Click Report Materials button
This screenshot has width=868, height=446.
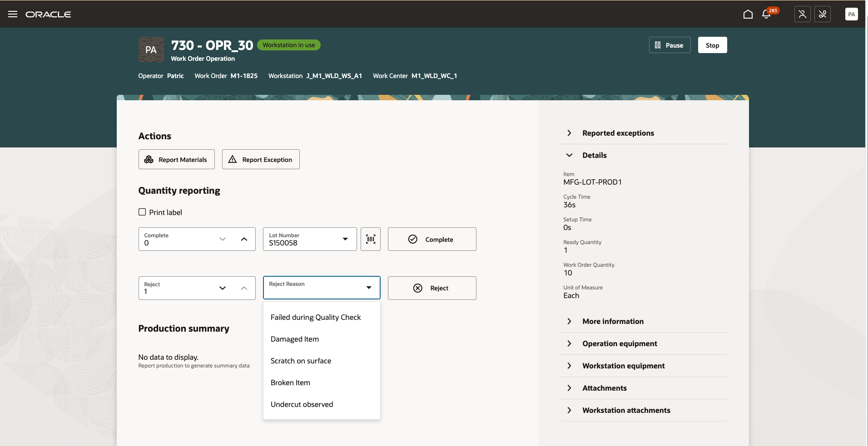point(176,159)
